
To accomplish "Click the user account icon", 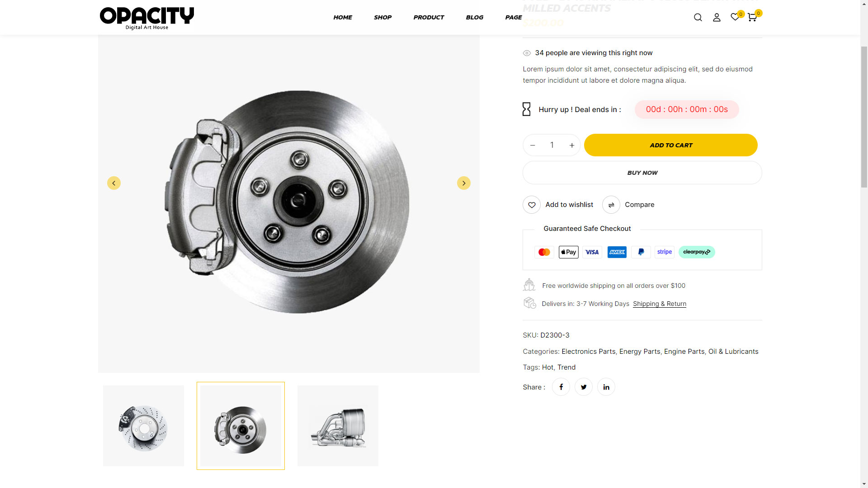I will coord(717,18).
